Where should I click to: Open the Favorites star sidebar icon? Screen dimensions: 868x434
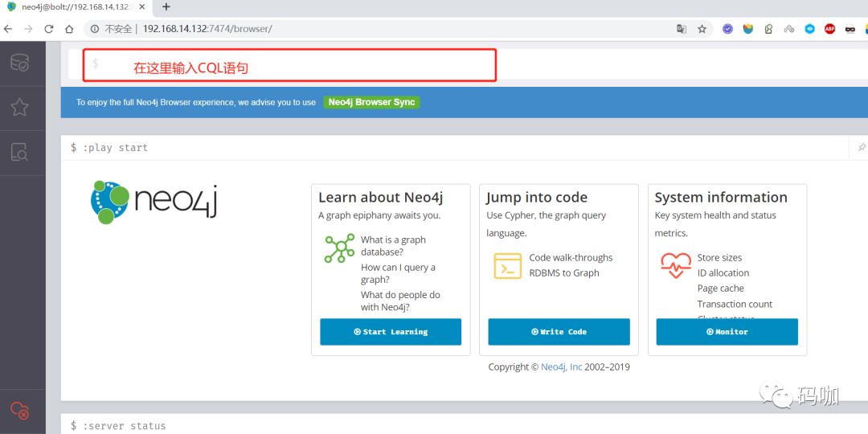point(20,108)
